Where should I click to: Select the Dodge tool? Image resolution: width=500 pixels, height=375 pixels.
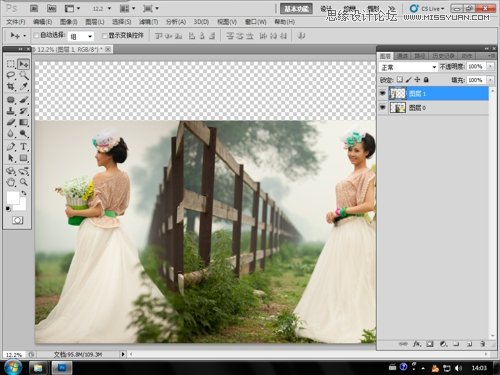(x=23, y=134)
